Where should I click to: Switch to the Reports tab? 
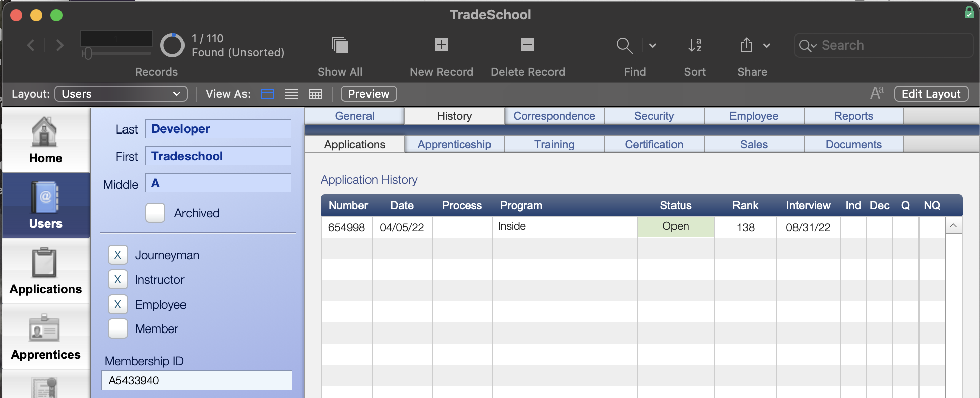click(853, 116)
